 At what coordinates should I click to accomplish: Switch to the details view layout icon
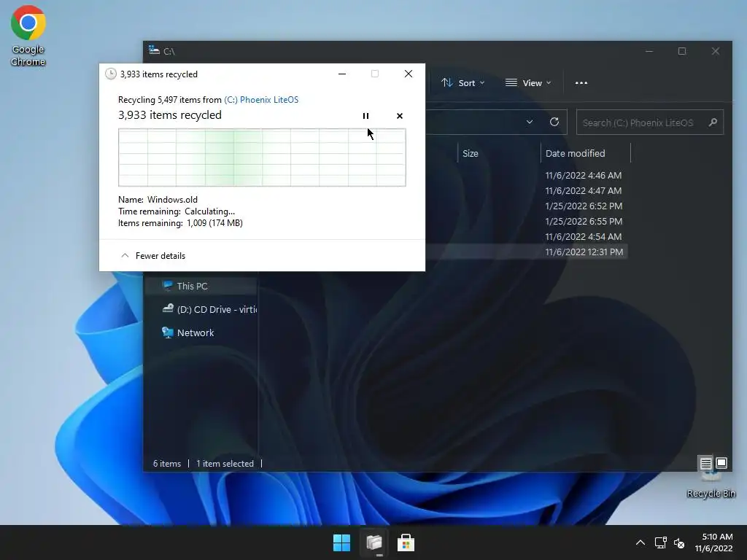click(x=705, y=463)
